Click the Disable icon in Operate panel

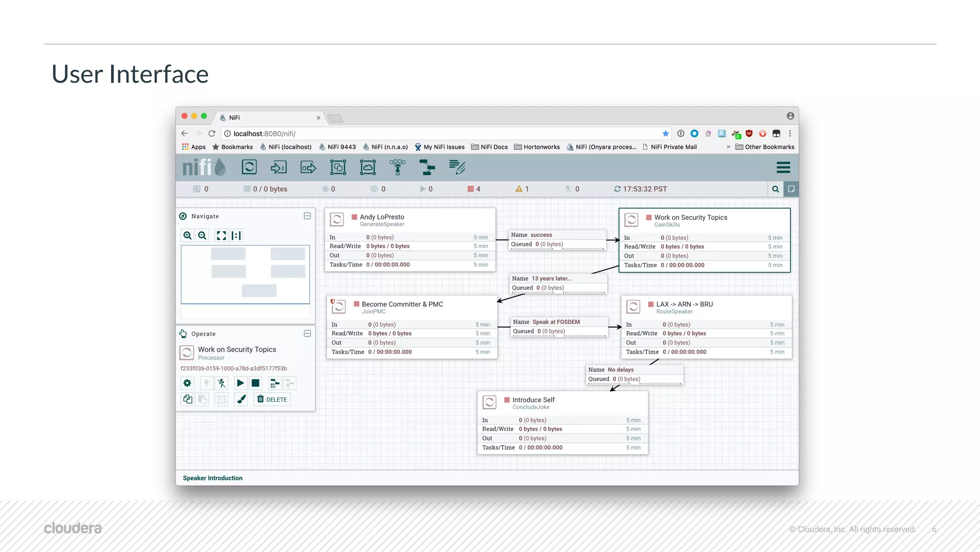pos(222,383)
